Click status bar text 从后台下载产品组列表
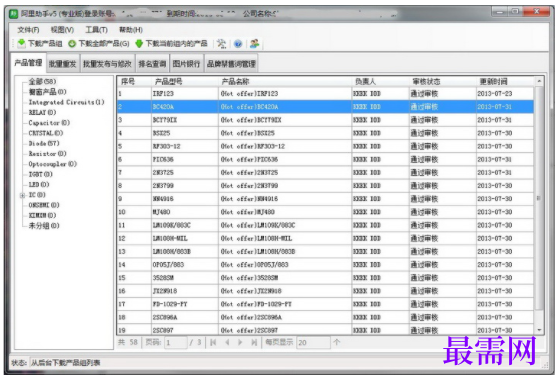The image size is (555, 382). [x=65, y=363]
